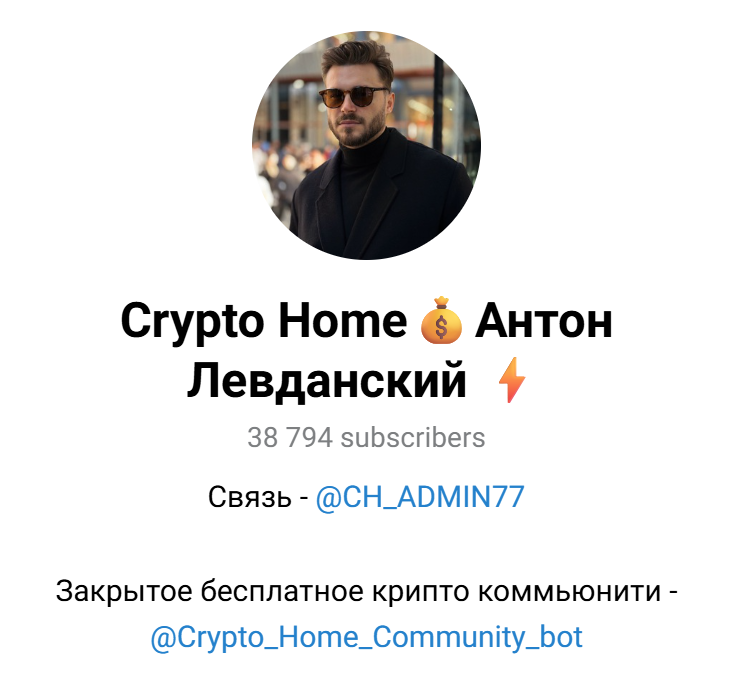Open the @Crypto_Home_Community_bot link
Image resolution: width=729 pixels, height=674 pixels.
[366, 637]
